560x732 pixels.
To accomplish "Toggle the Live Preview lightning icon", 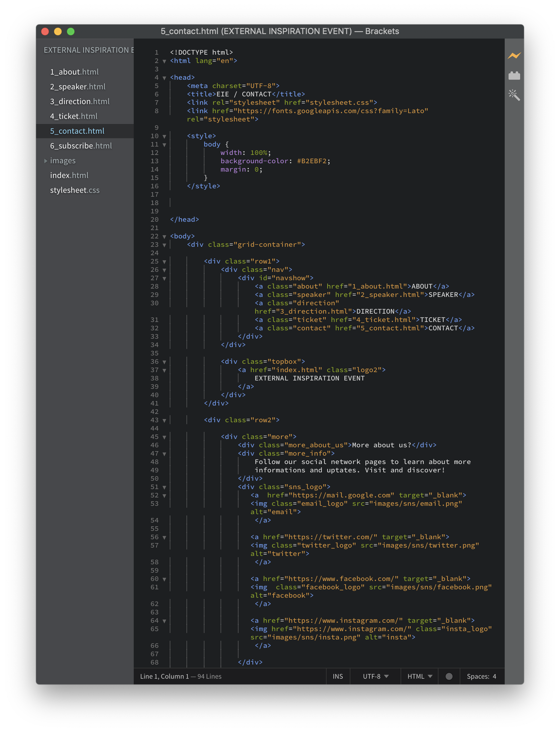I will pos(514,56).
